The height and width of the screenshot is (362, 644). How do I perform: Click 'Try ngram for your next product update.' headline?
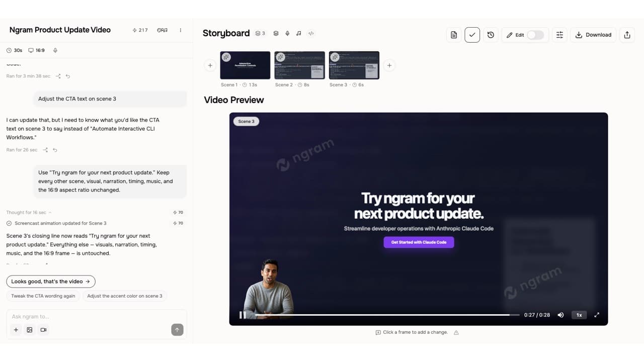pos(419,206)
